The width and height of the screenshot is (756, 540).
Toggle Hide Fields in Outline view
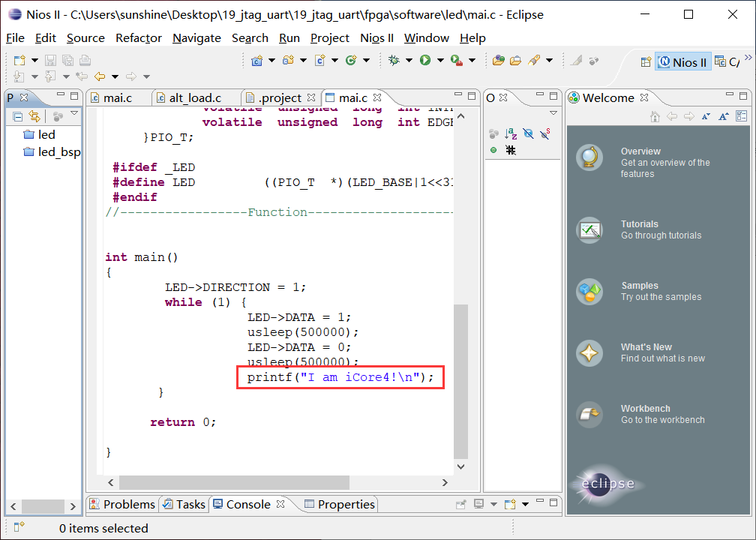(x=528, y=133)
